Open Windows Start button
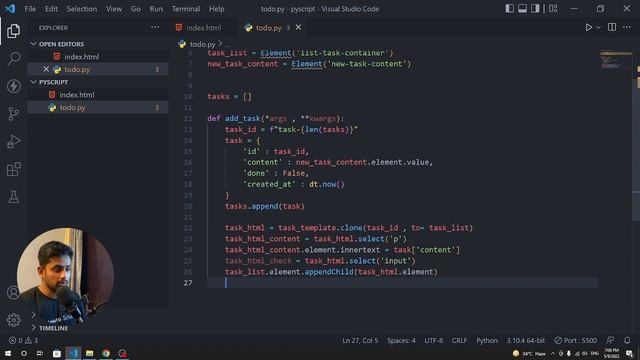Screen dimensions: 640x360 [x=7, y=353]
